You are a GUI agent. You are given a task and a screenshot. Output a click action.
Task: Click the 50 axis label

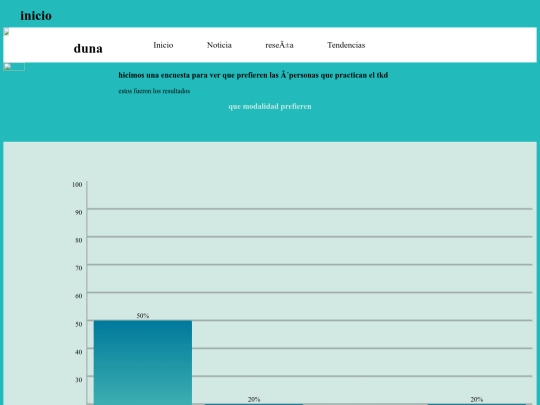click(79, 324)
